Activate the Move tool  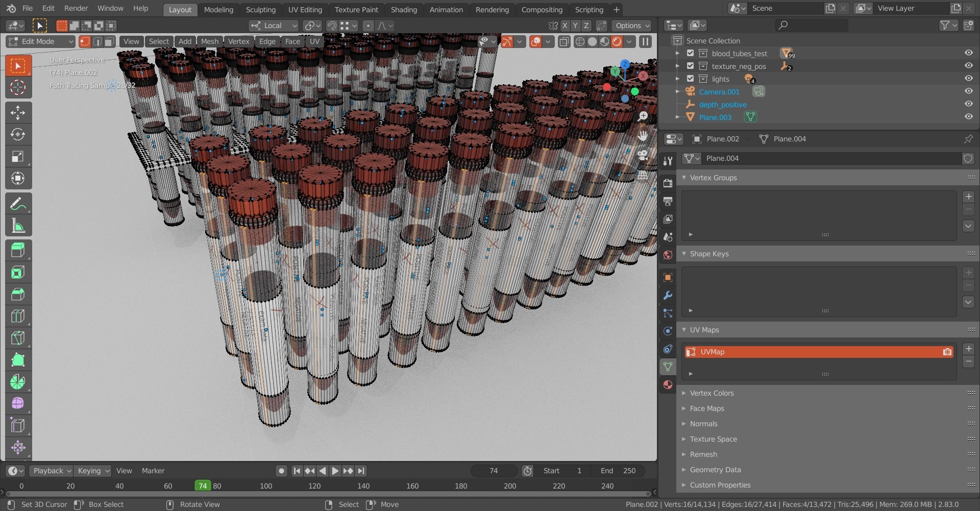coord(18,112)
